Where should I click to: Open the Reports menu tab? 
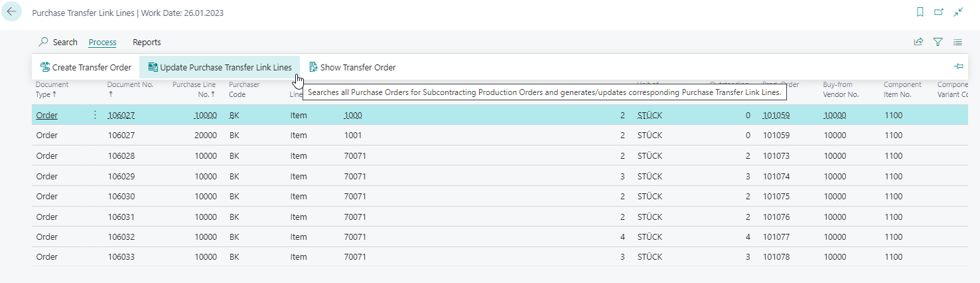point(147,42)
